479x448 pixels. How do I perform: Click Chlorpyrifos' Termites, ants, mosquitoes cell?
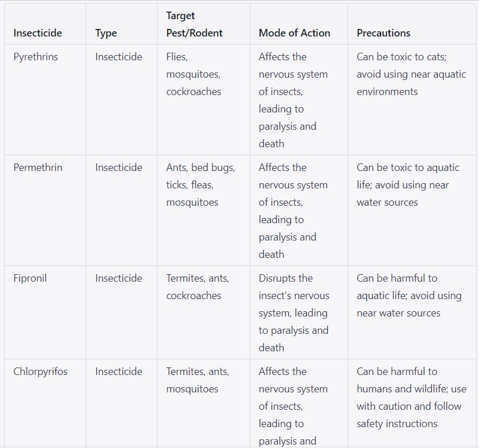pyautogui.click(x=198, y=380)
